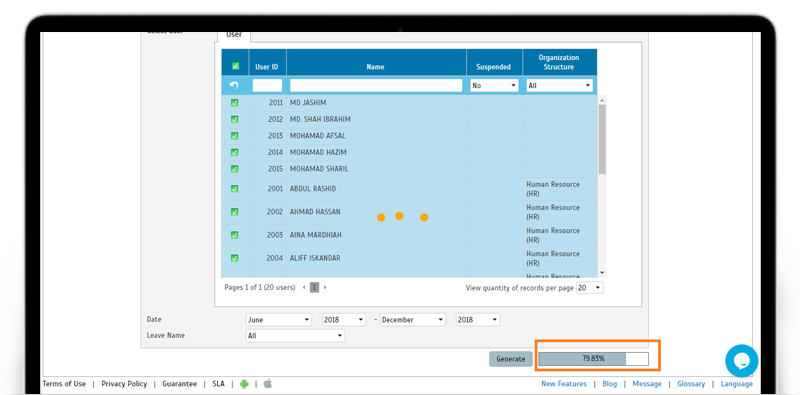Viewport: 800px width, 395px height.
Task: Click the user list vertical scrollbar thumb
Action: click(602, 139)
